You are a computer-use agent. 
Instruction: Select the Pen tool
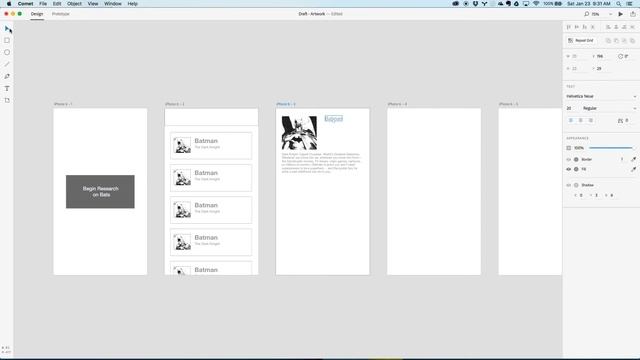7,76
